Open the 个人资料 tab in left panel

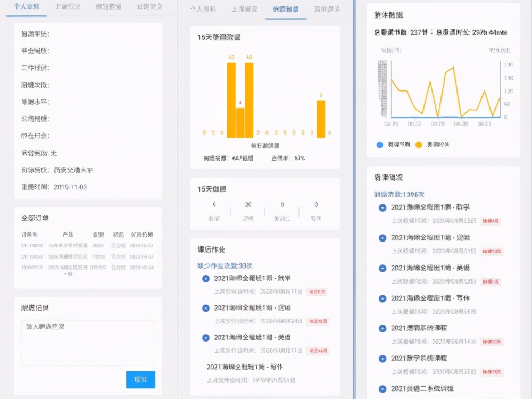point(26,7)
